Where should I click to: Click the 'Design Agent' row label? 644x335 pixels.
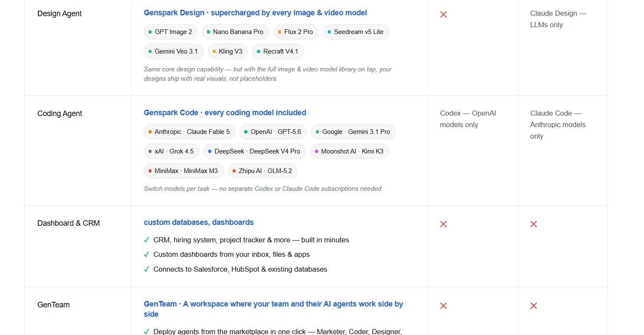59,14
